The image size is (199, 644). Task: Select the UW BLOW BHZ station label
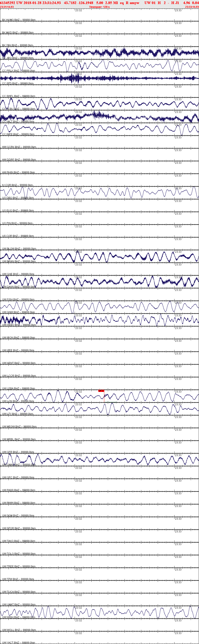19,248
